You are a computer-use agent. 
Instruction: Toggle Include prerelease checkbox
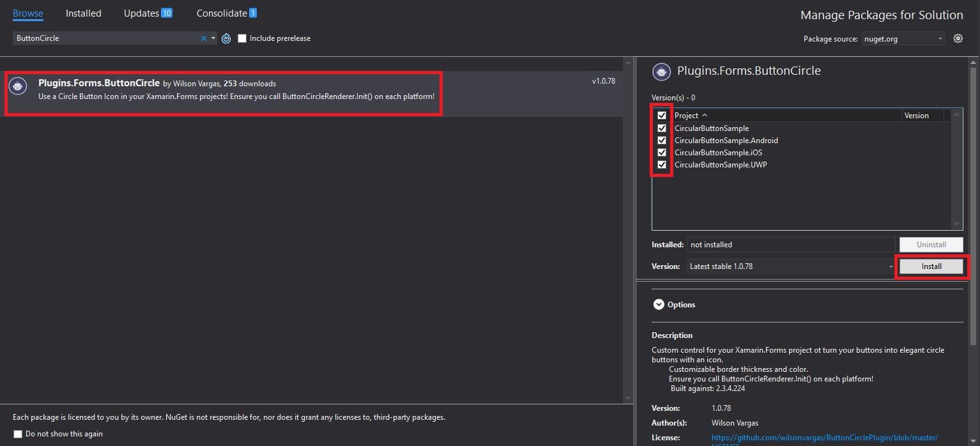click(242, 38)
